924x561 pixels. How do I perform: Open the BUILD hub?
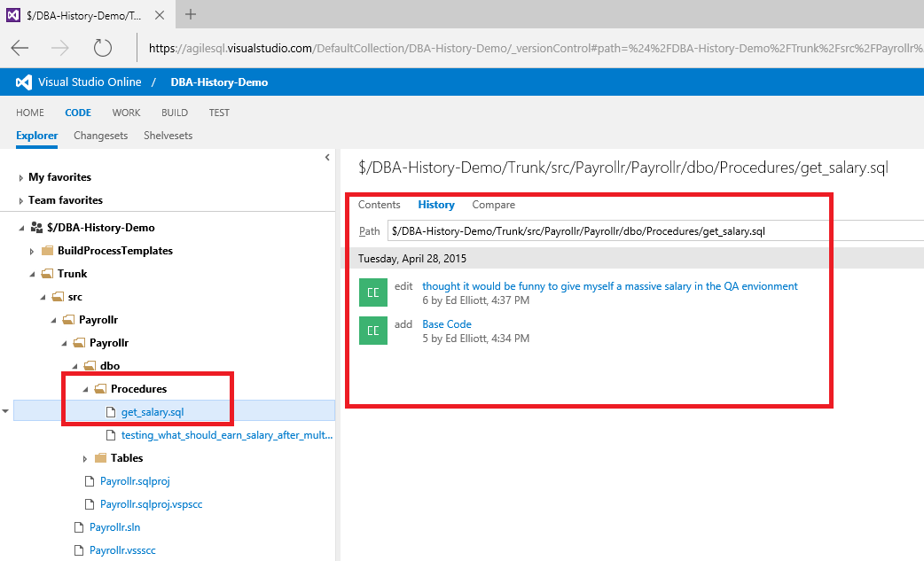click(x=175, y=113)
